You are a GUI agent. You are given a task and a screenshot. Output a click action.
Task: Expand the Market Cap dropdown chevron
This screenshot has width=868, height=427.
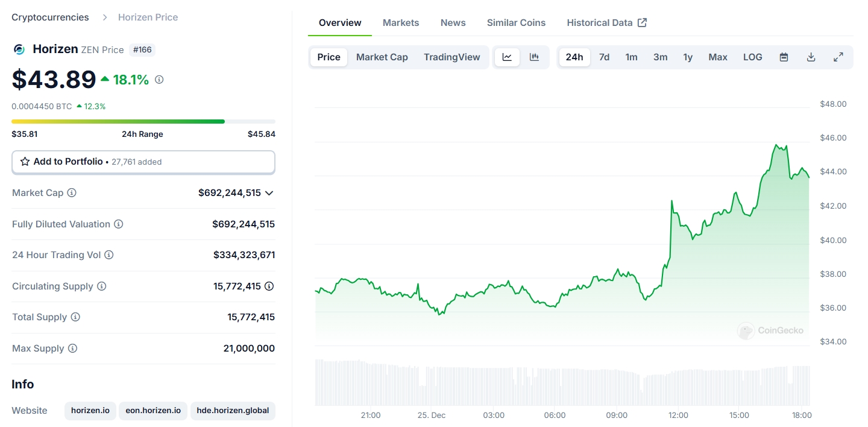269,193
